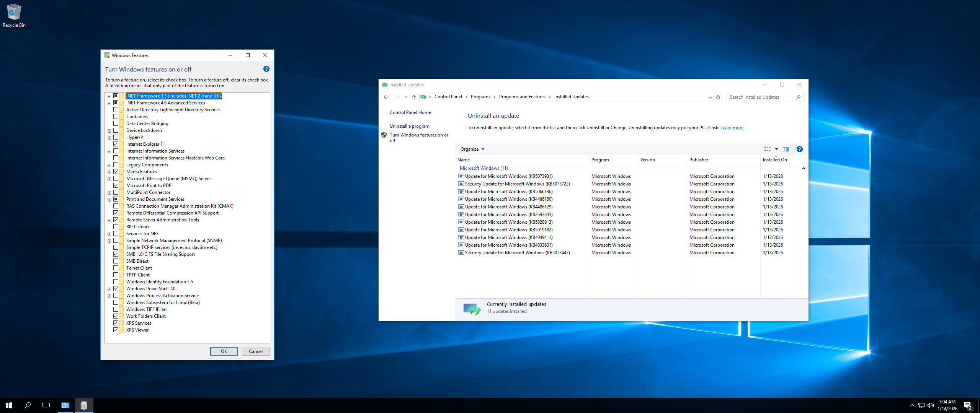Click the Refresh button beside address bar

718,97
